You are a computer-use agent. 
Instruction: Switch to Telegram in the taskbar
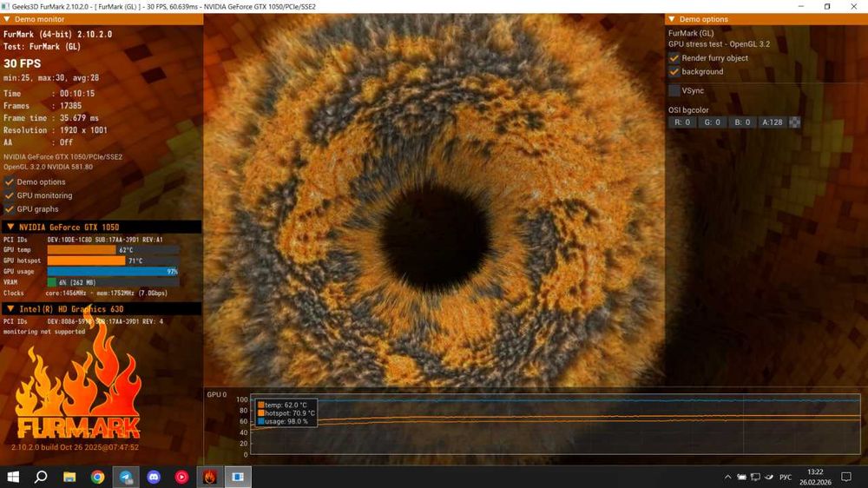click(126, 477)
